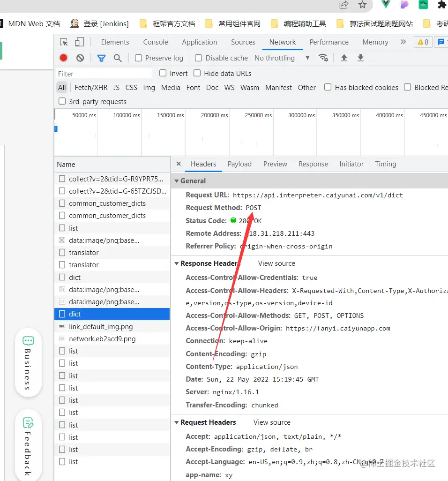
Task: Open the MDN Web 文档 bookmark
Action: [x=30, y=23]
